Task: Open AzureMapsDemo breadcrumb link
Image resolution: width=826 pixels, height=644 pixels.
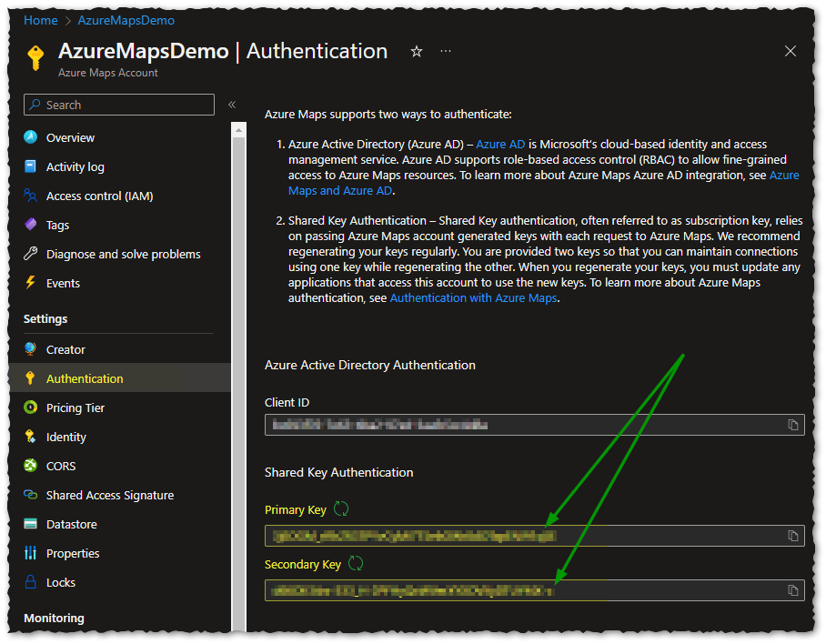Action: pos(126,20)
